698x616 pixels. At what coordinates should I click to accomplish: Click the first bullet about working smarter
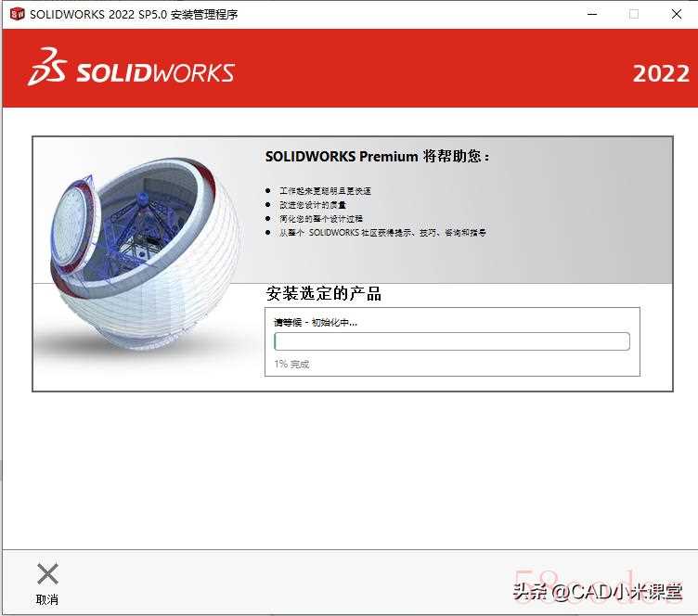pyautogui.click(x=325, y=191)
